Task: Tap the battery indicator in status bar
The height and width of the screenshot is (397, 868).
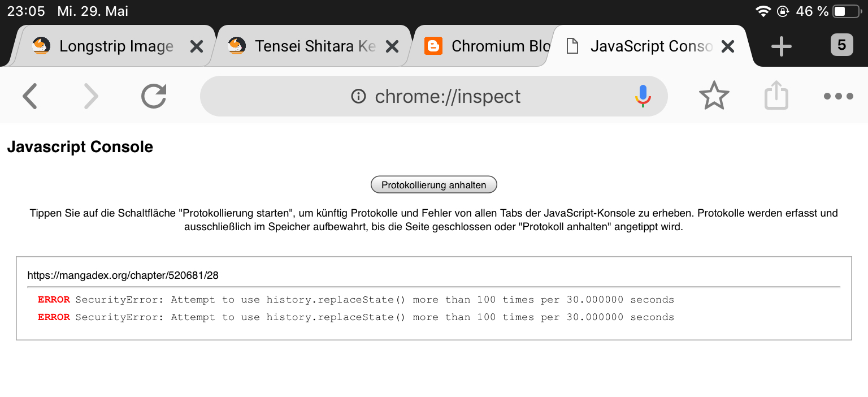Action: coord(846,11)
